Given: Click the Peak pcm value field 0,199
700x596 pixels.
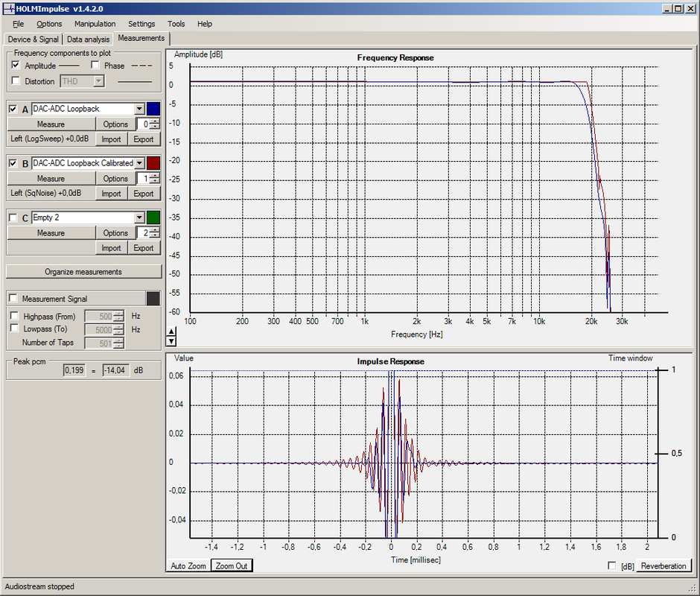Looking at the screenshot, I should click(74, 370).
